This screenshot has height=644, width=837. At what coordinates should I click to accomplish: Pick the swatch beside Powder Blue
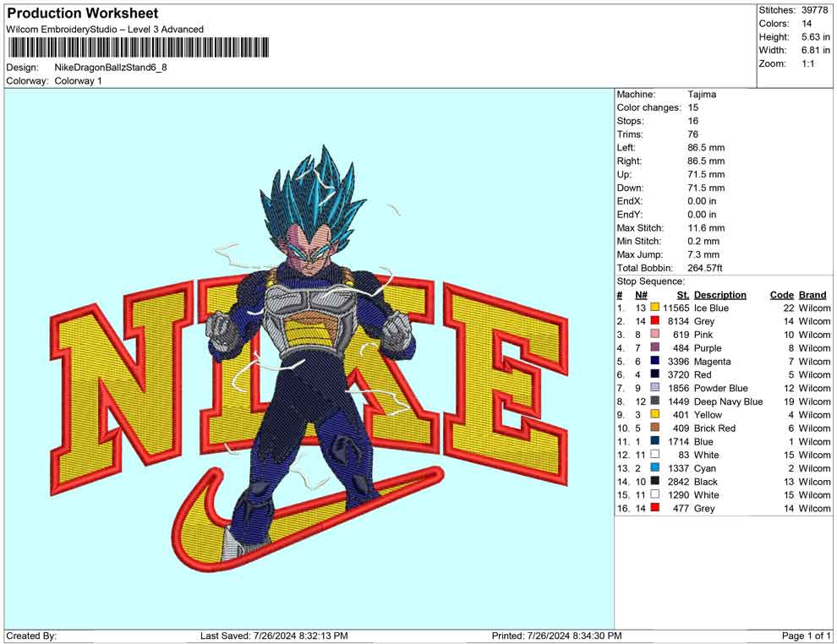[x=654, y=388]
